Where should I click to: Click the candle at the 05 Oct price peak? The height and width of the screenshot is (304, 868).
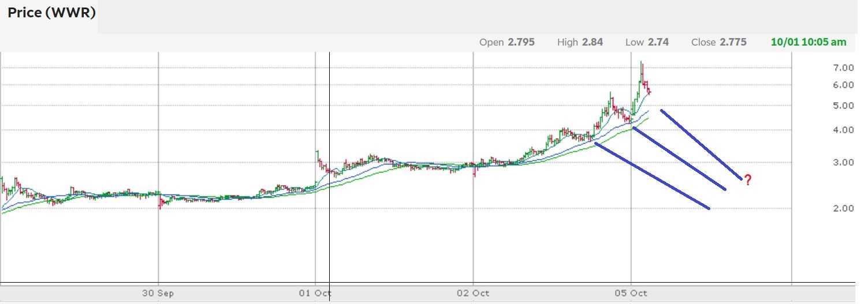pos(642,72)
